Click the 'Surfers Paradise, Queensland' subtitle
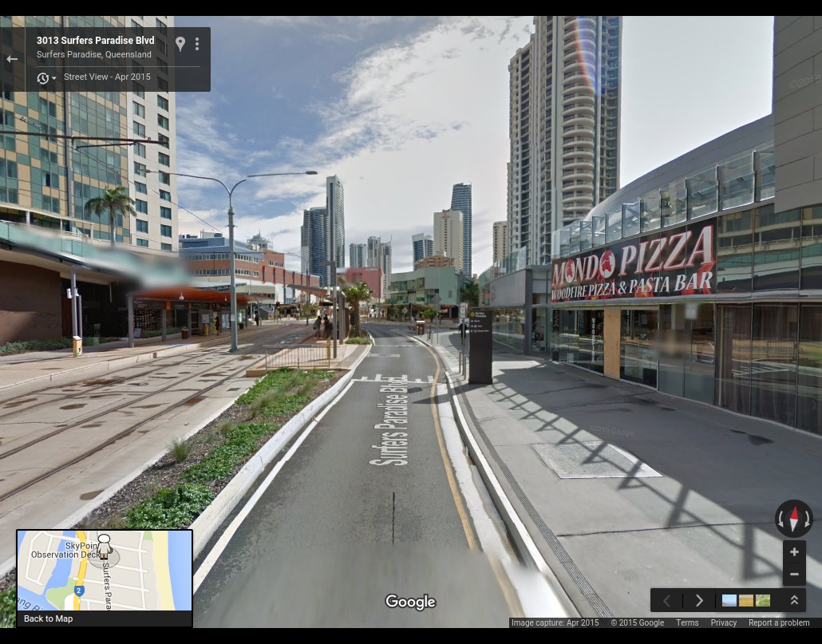The image size is (822, 644). 94,54
